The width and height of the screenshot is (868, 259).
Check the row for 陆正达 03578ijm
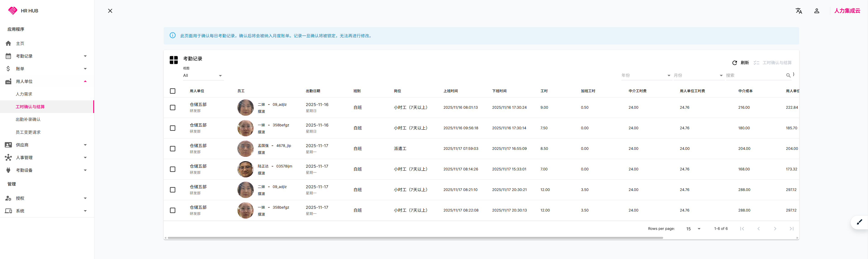[172, 169]
